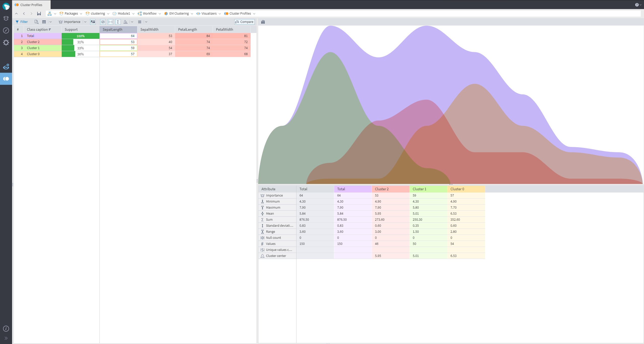Open the settings gear sidebar icon
644x344 pixels.
6,43
